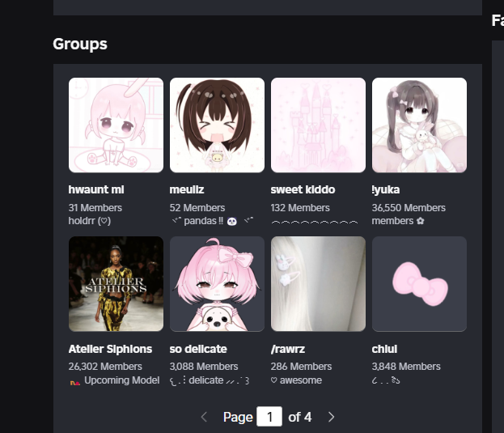Image resolution: width=504 pixels, height=433 pixels.
Task: Click the 3,848 Members text
Action: (x=406, y=367)
